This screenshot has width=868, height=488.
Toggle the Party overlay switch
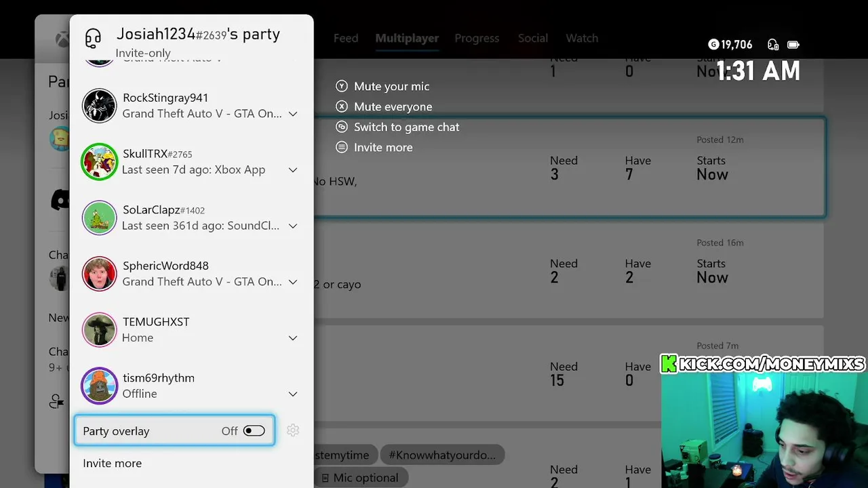coord(254,431)
